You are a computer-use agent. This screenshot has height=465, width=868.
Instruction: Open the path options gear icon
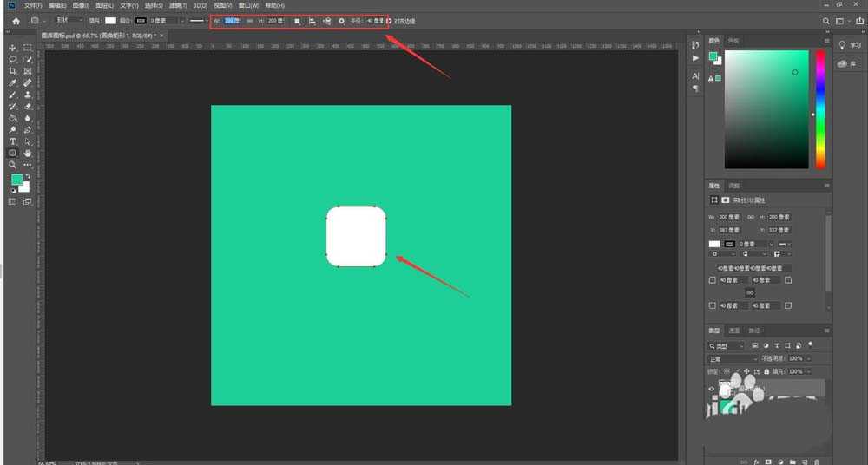click(341, 20)
